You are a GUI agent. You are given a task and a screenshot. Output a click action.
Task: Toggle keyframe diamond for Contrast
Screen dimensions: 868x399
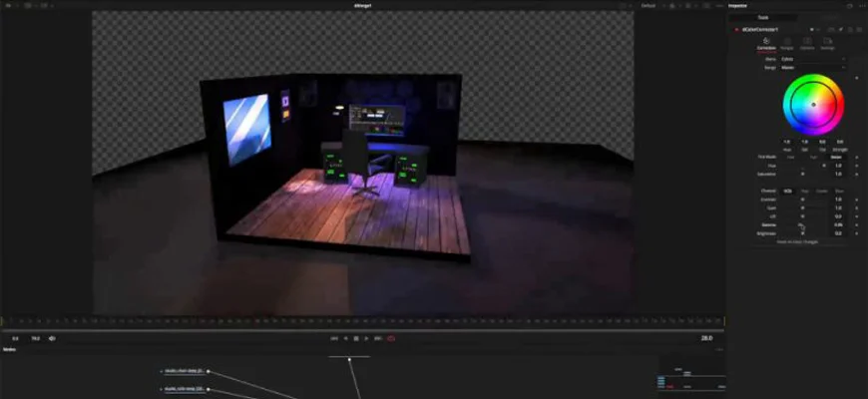pos(857,199)
